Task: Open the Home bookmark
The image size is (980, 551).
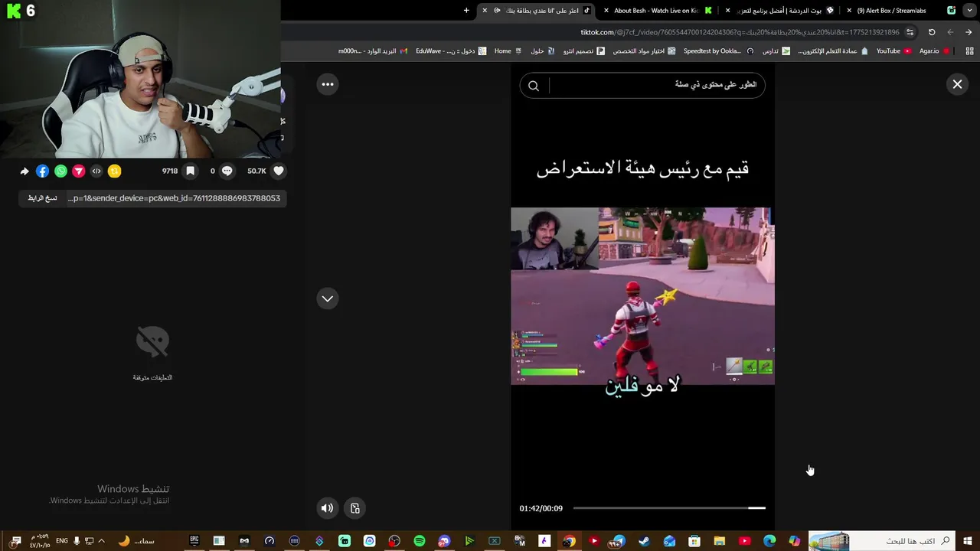Action: (x=508, y=51)
